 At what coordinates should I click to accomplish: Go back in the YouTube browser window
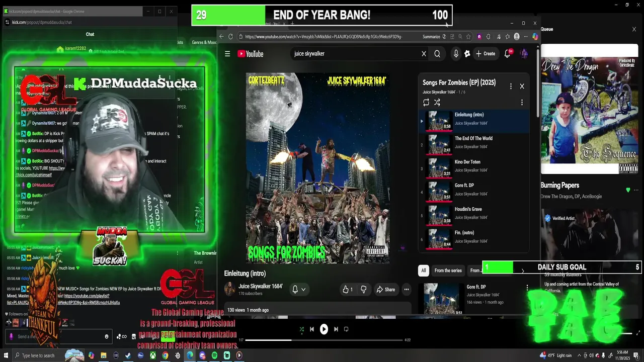point(221,37)
